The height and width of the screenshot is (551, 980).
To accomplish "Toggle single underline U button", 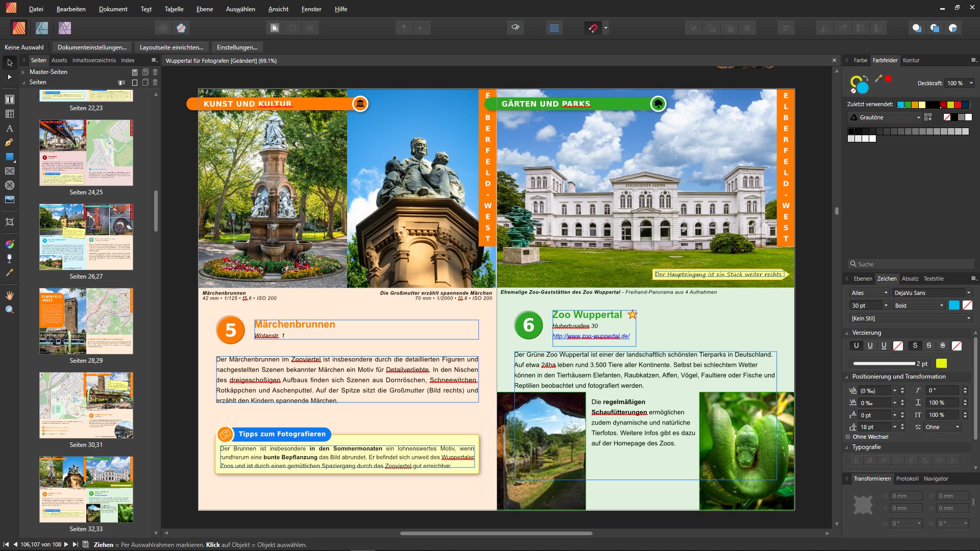I will click(870, 345).
